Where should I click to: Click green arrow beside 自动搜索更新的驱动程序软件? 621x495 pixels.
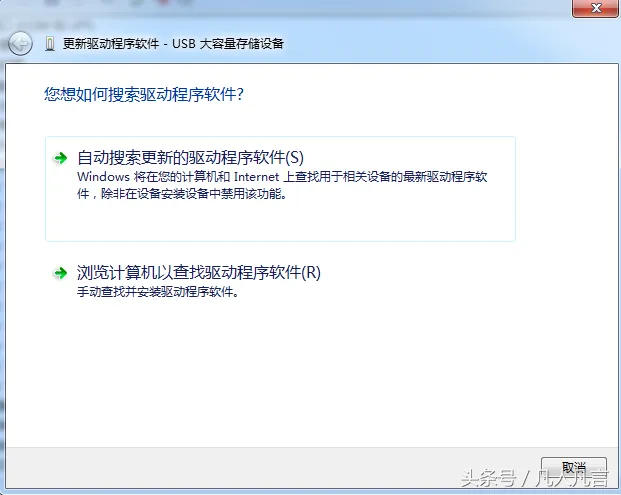(62, 158)
